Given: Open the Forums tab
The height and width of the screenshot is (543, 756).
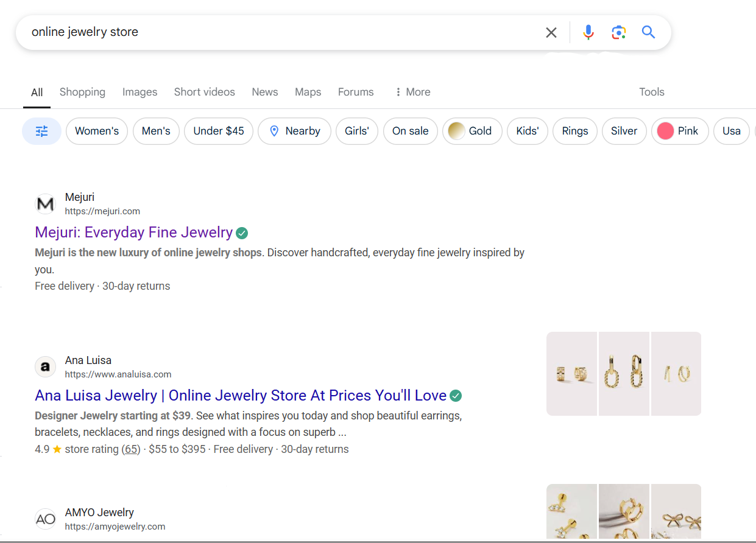Looking at the screenshot, I should pos(356,92).
